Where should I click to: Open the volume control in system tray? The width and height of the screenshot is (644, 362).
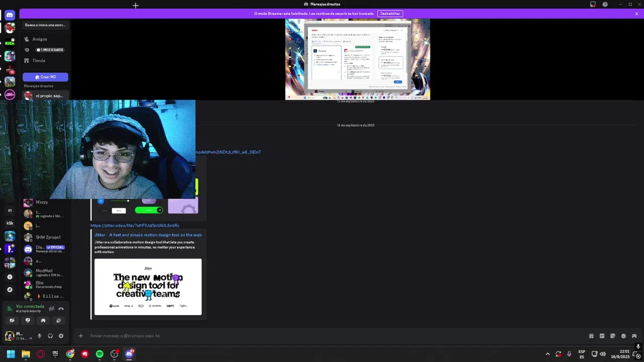[603, 354]
